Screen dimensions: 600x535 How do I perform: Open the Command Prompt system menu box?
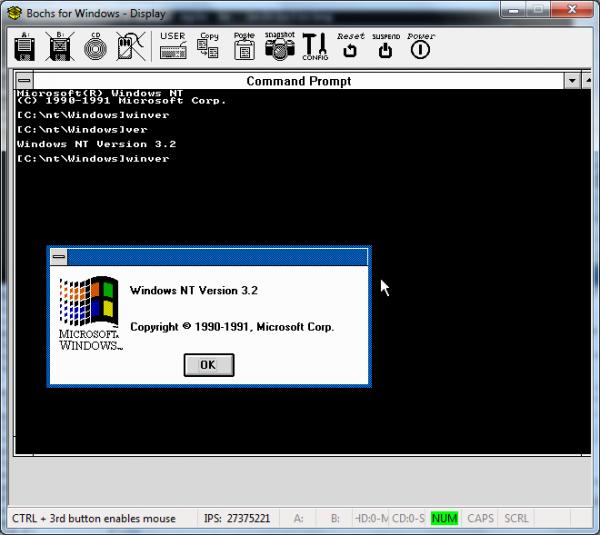point(24,81)
